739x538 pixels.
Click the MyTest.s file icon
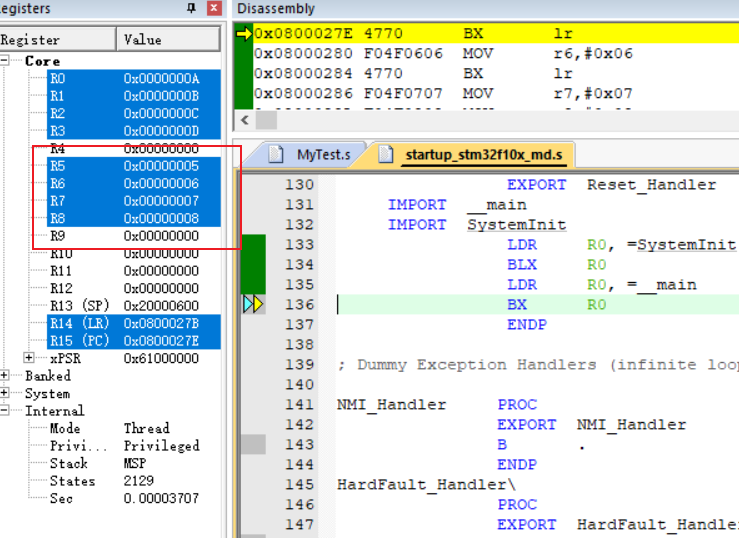pos(276,154)
